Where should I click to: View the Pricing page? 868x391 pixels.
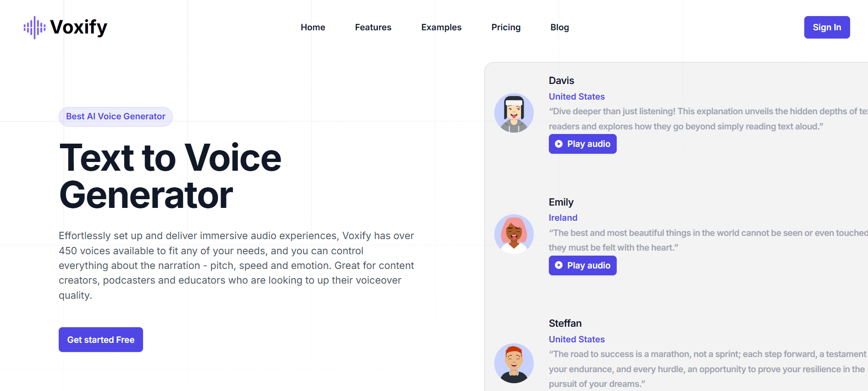tap(506, 27)
